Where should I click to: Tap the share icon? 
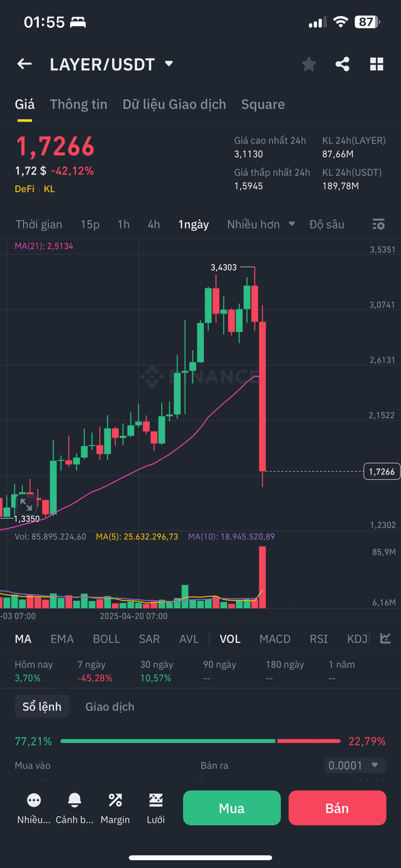[342, 64]
